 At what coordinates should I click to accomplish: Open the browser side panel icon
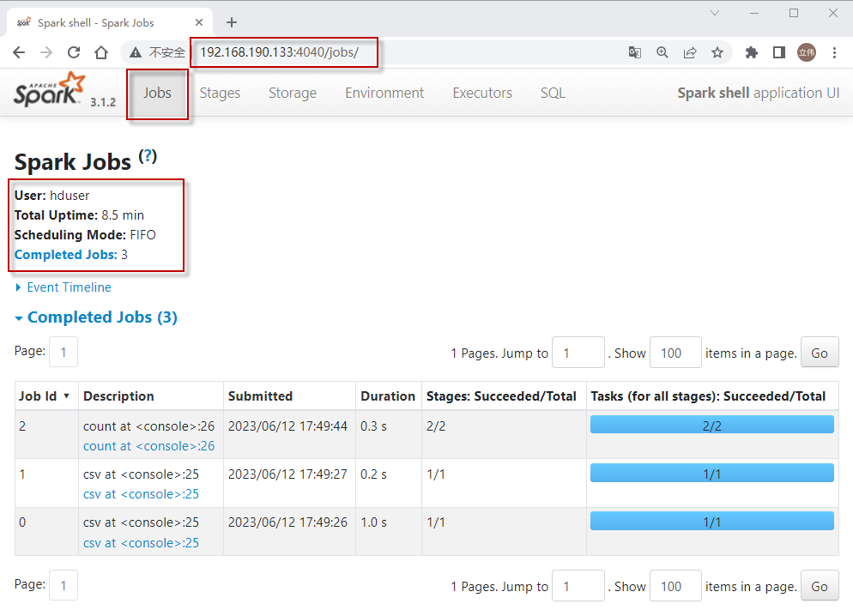click(779, 52)
